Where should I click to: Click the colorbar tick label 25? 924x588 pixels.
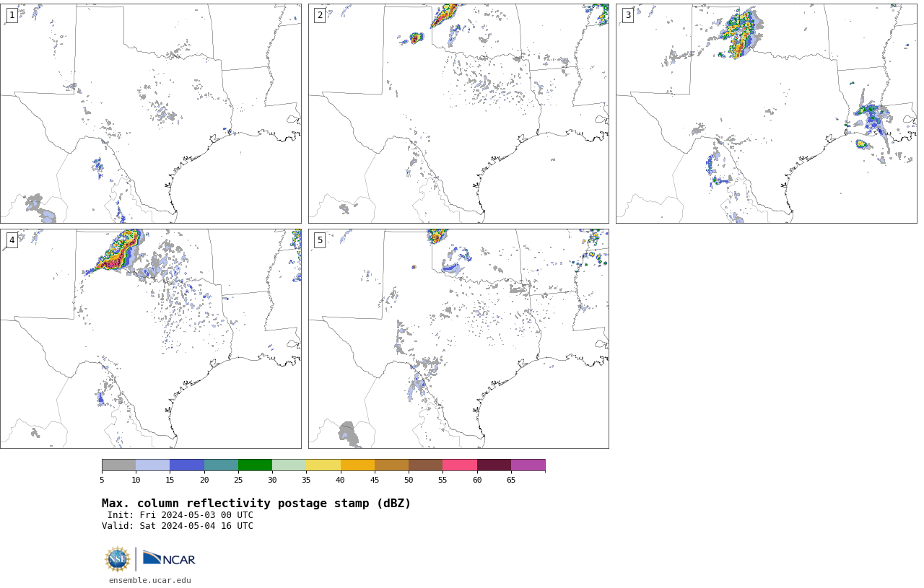(x=238, y=481)
